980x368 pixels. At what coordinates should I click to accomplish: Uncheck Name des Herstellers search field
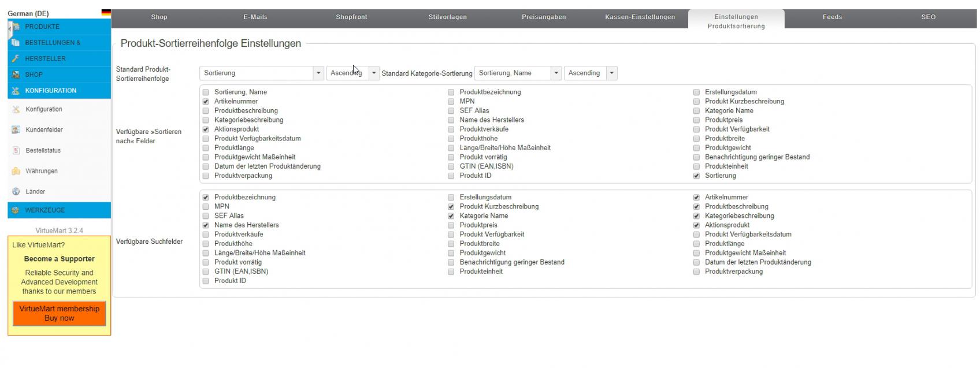(206, 225)
